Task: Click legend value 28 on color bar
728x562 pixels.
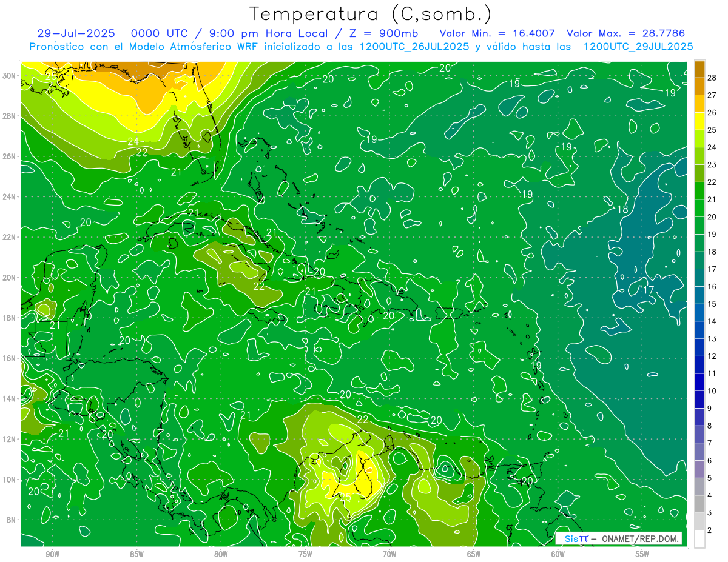Action: click(x=713, y=77)
